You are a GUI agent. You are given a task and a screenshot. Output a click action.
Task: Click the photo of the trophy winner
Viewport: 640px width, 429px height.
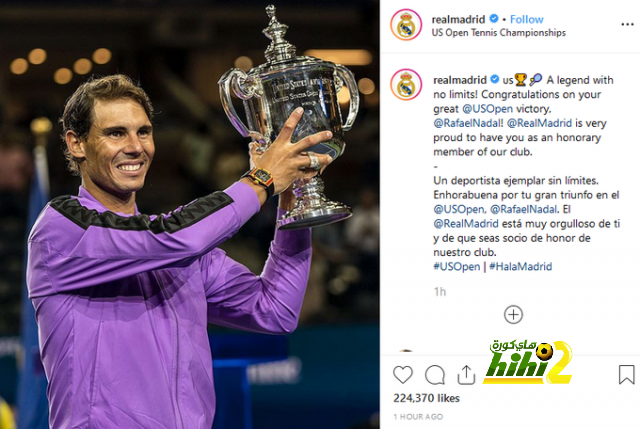pos(189,214)
